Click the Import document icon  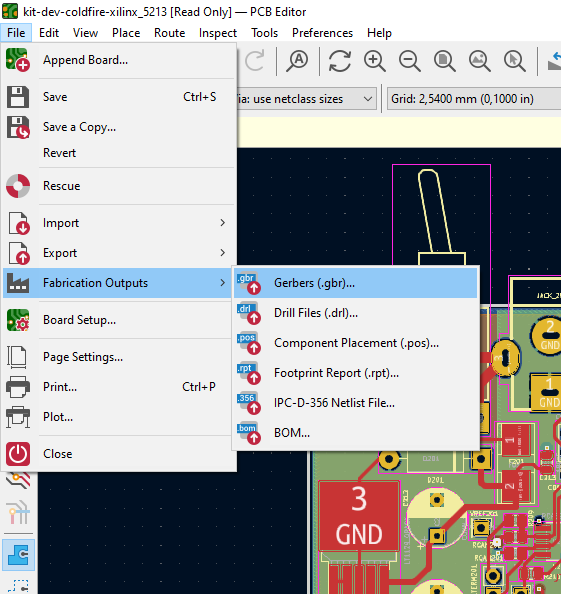click(x=19, y=223)
